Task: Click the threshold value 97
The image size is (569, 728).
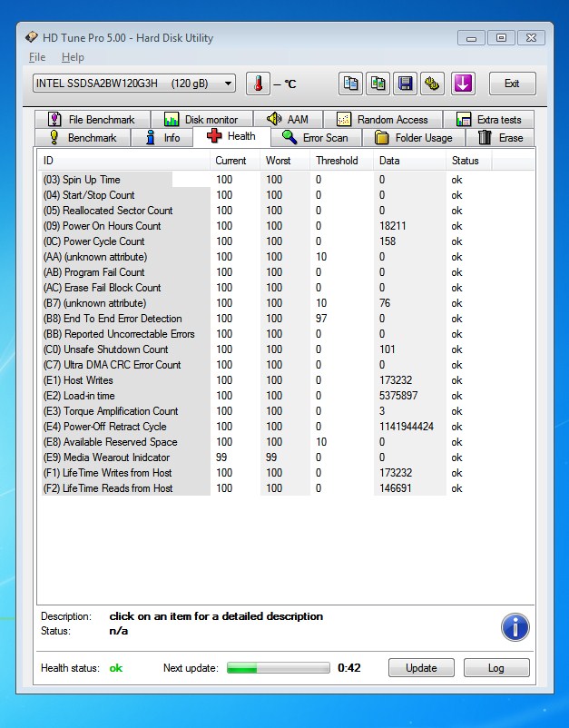Action: pyautogui.click(x=321, y=319)
